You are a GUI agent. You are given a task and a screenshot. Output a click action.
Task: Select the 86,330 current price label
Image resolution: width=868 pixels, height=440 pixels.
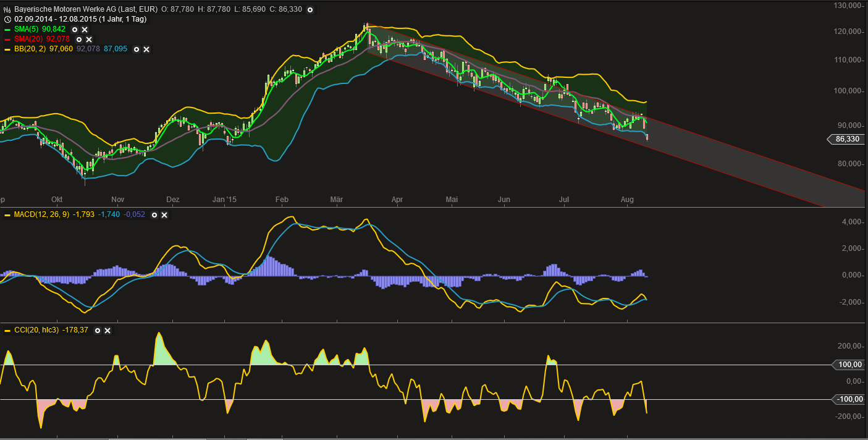pyautogui.click(x=845, y=139)
